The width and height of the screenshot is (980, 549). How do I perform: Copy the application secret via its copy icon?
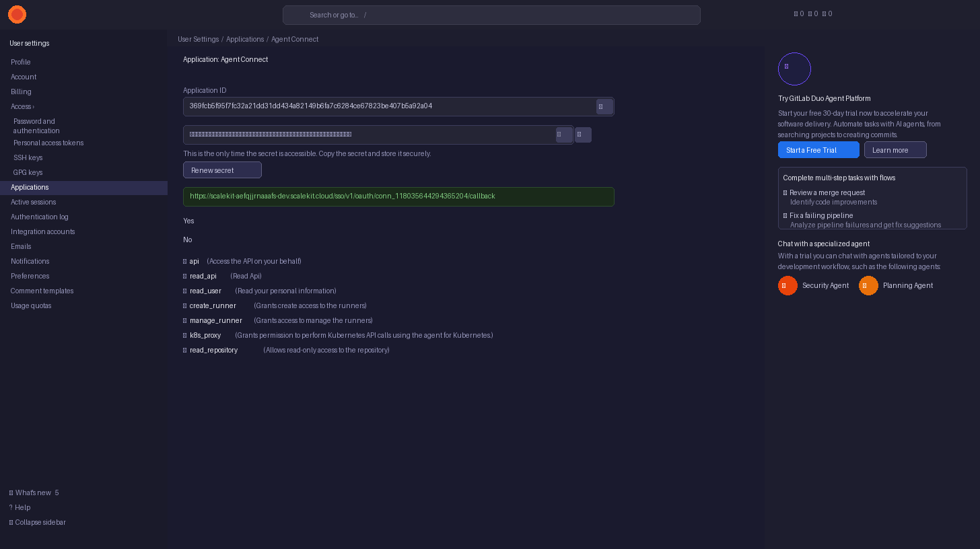pyautogui.click(x=583, y=135)
